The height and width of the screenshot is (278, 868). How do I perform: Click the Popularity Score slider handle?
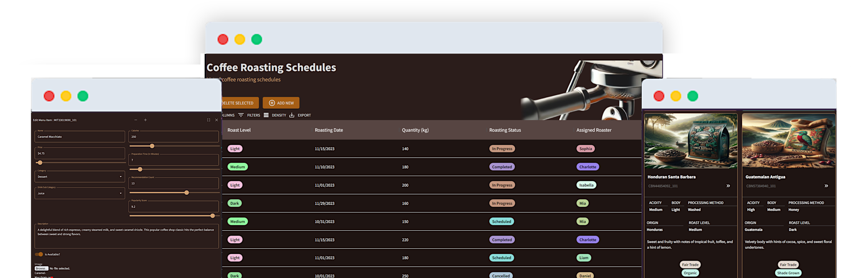point(213,216)
